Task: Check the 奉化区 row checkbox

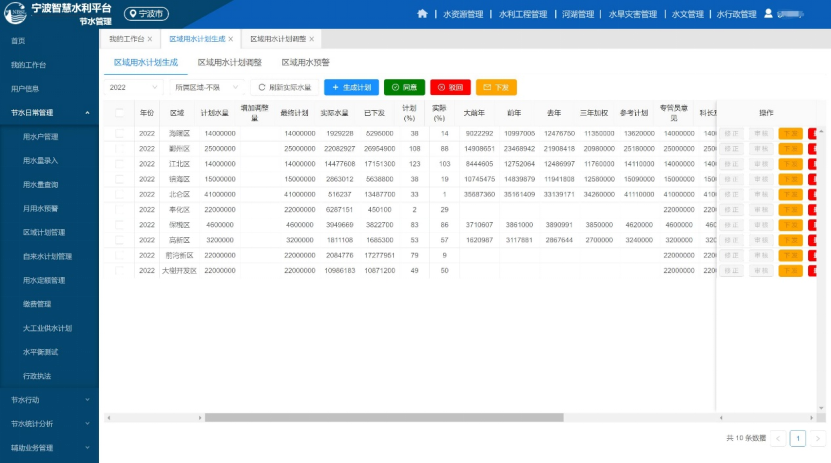Action: pyautogui.click(x=119, y=210)
